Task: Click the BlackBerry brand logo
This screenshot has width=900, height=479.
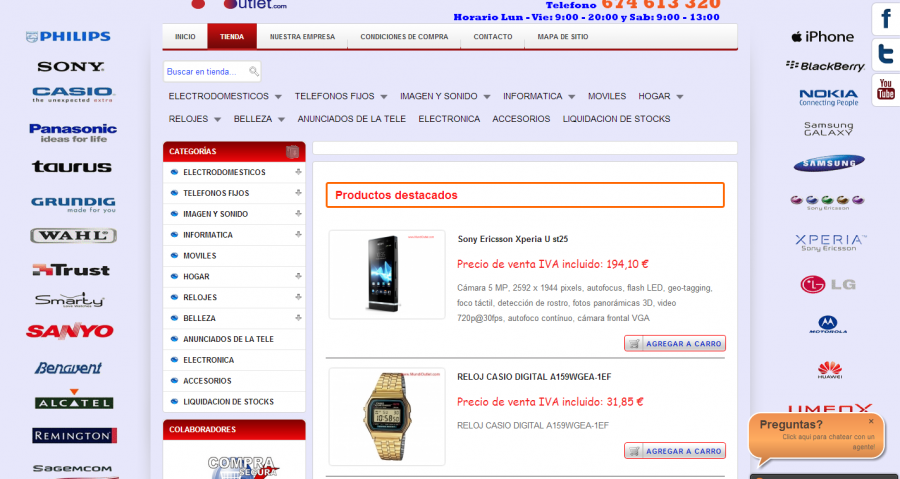Action: click(825, 66)
